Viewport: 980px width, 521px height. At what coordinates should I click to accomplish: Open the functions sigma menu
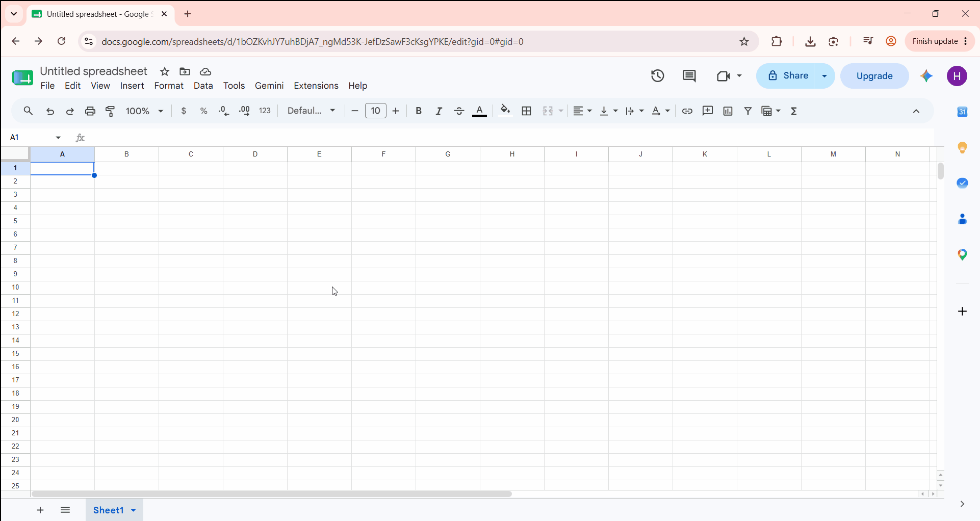[x=794, y=111]
